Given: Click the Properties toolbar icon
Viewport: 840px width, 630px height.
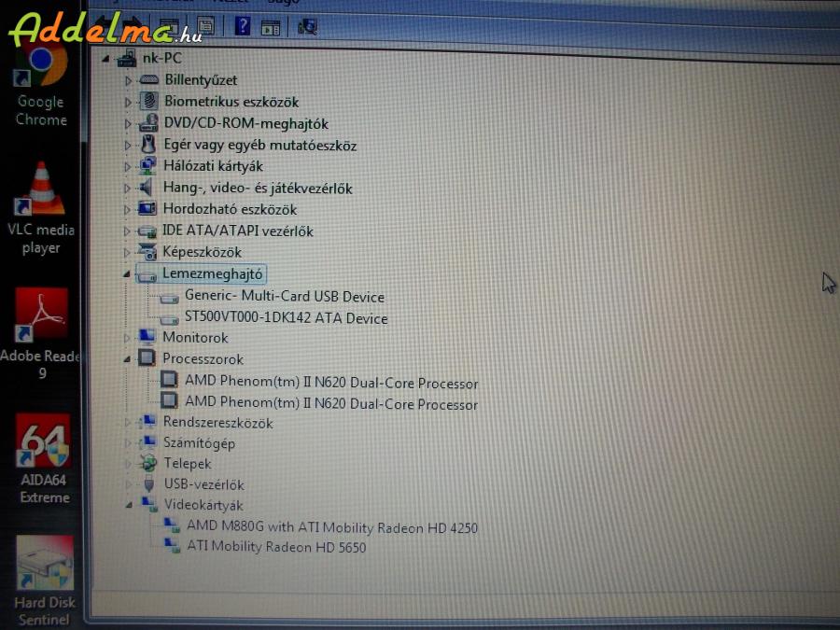Looking at the screenshot, I should [x=207, y=27].
